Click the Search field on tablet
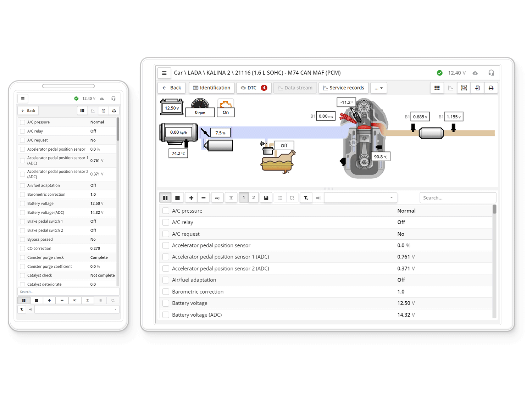This screenshot has height=413, width=532. click(457, 198)
